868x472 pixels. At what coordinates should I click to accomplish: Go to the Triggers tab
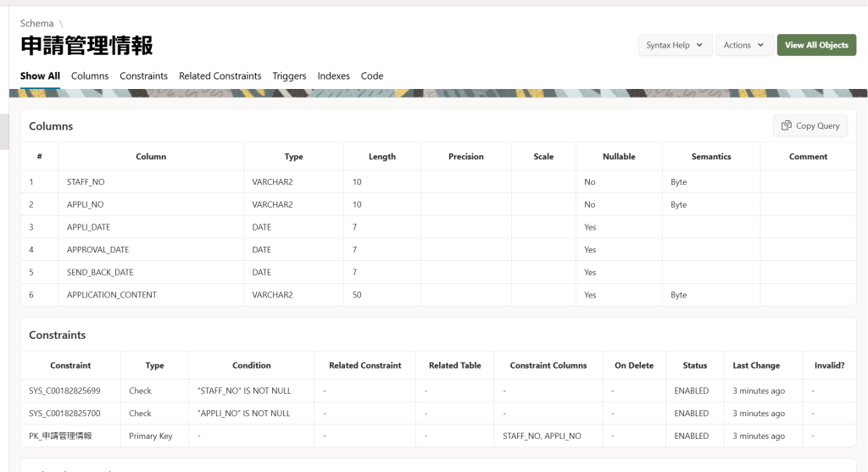coord(289,76)
